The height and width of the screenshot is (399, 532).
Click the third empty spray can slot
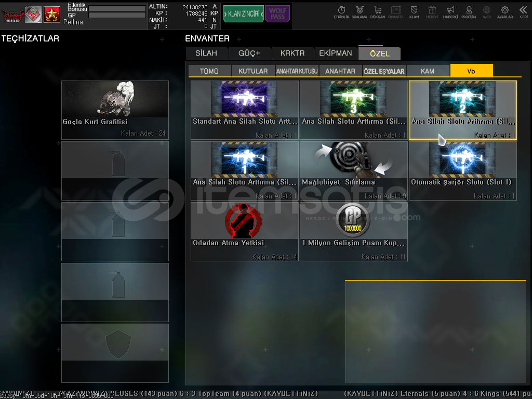tap(115, 292)
